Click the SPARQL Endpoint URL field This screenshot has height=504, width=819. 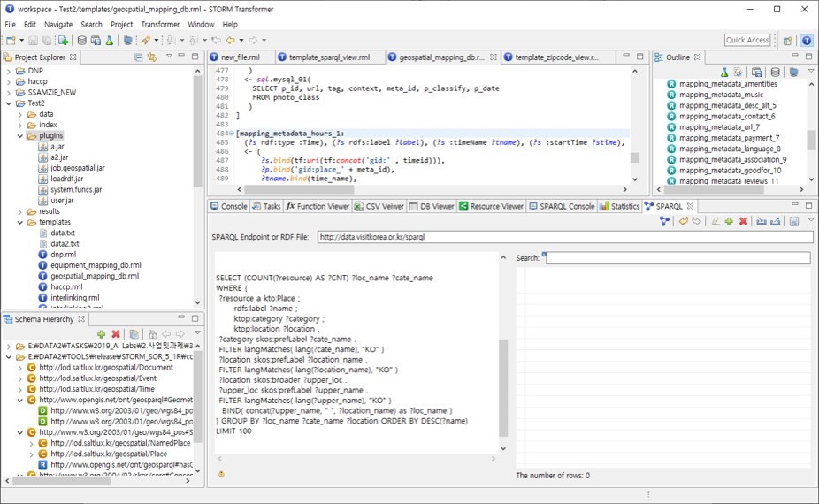(564, 237)
